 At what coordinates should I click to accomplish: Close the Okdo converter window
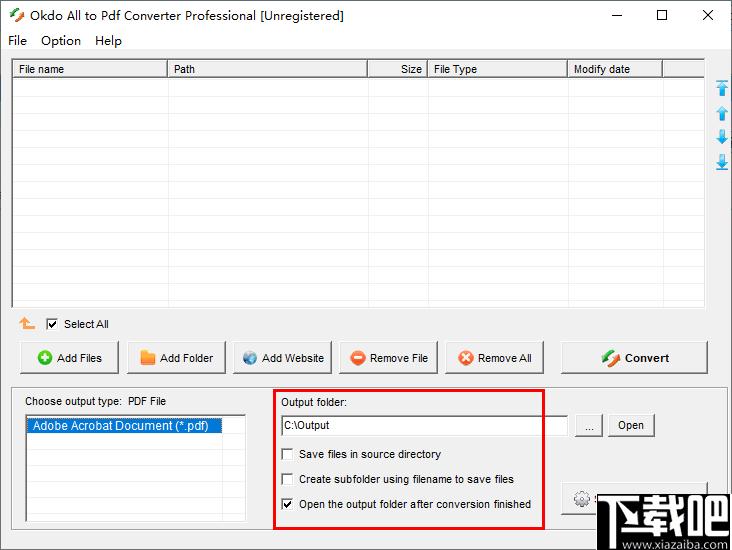coord(708,15)
